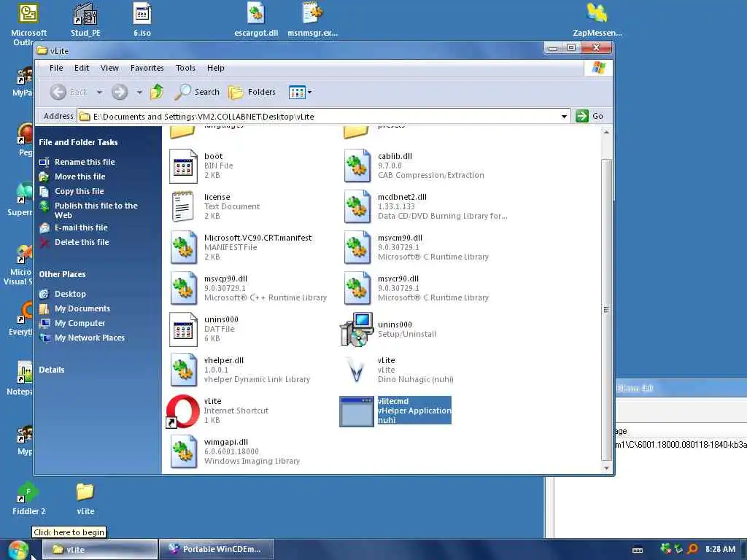
Task: Open the Tools menu
Action: [185, 68]
